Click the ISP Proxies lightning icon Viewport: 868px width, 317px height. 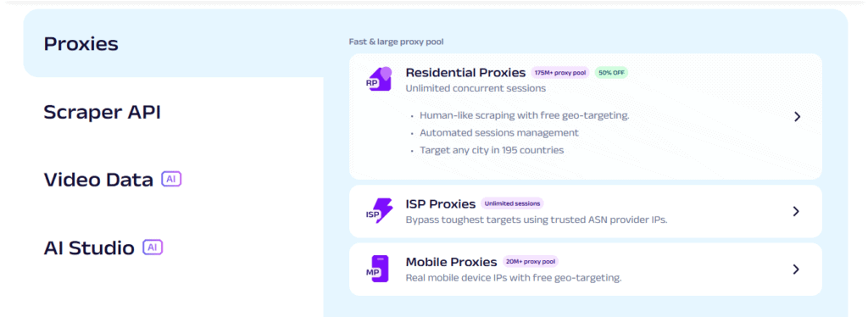tap(379, 211)
